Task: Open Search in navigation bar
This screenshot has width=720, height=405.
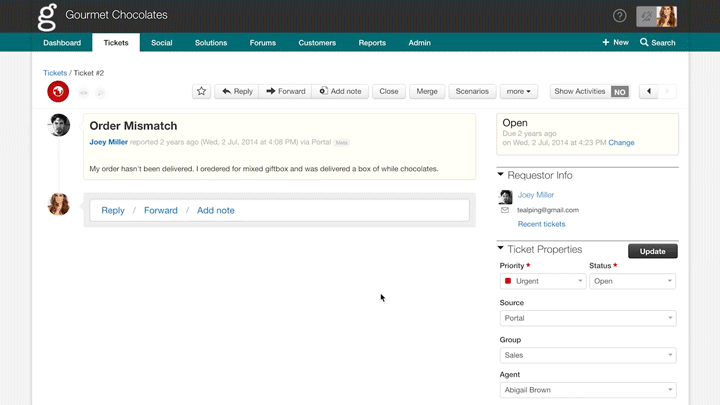Action: click(x=658, y=42)
